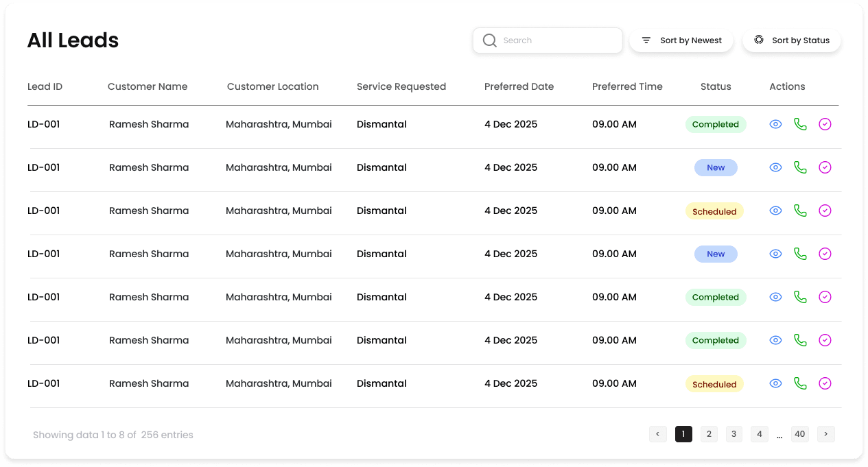Open page 3 in pagination

(x=734, y=433)
